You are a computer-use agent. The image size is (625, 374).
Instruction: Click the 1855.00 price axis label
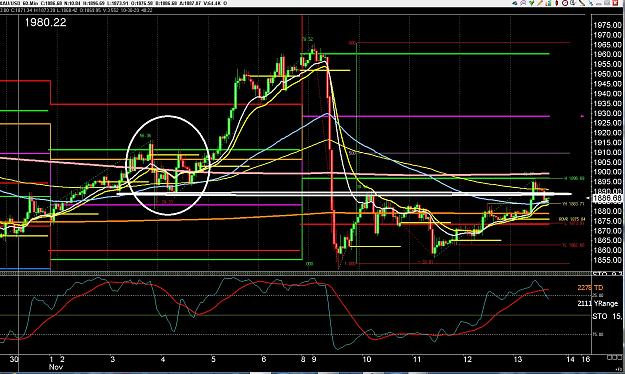(607, 260)
